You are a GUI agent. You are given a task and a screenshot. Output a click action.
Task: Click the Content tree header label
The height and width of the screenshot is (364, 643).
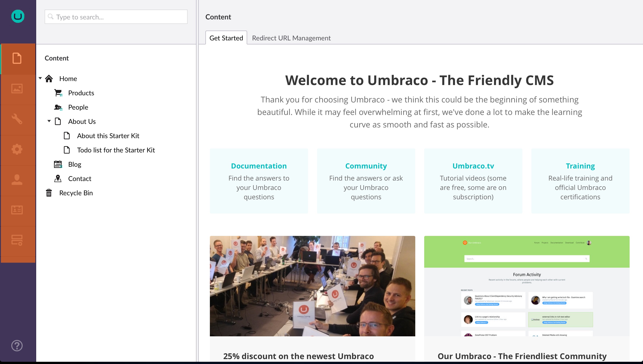pos(56,58)
